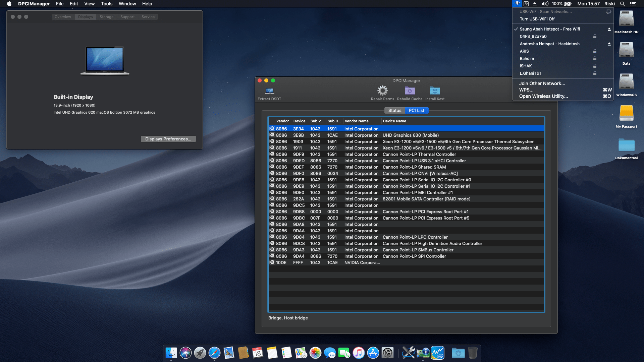
Task: Switch to the Storage tab
Action: click(106, 17)
